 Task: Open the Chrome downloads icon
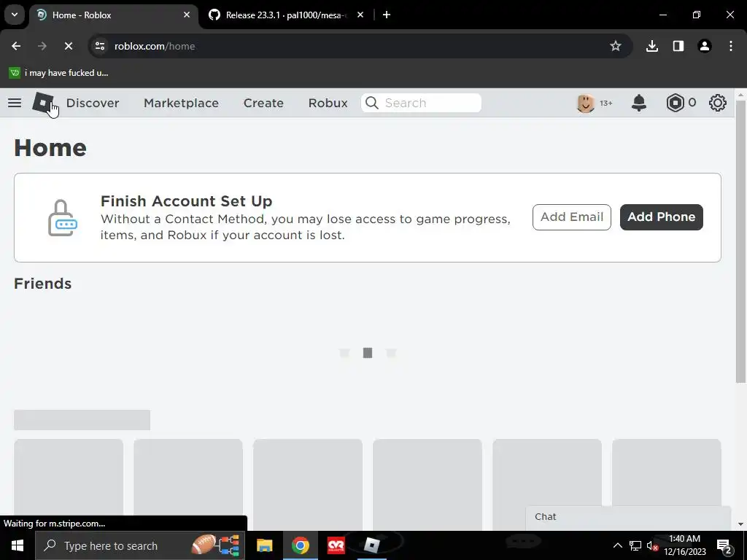click(x=651, y=46)
